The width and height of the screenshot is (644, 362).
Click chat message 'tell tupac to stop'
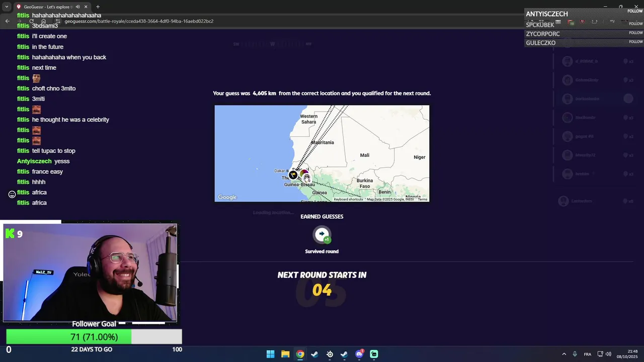coord(54,151)
